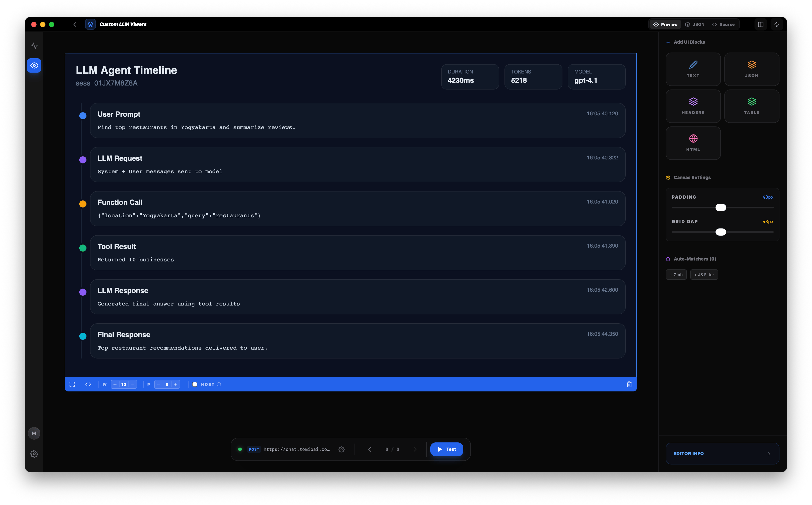Go to the next request page
The image size is (812, 505).
click(x=415, y=449)
